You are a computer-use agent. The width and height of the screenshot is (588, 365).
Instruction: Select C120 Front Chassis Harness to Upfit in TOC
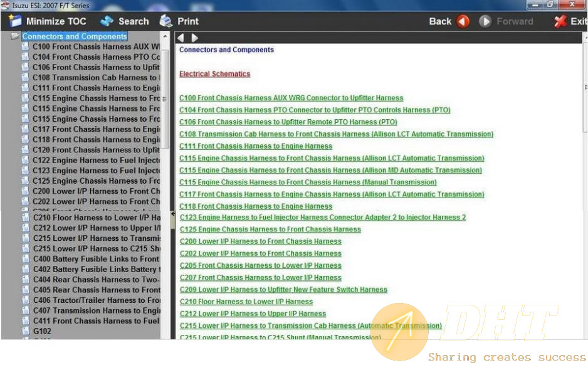tap(96, 150)
